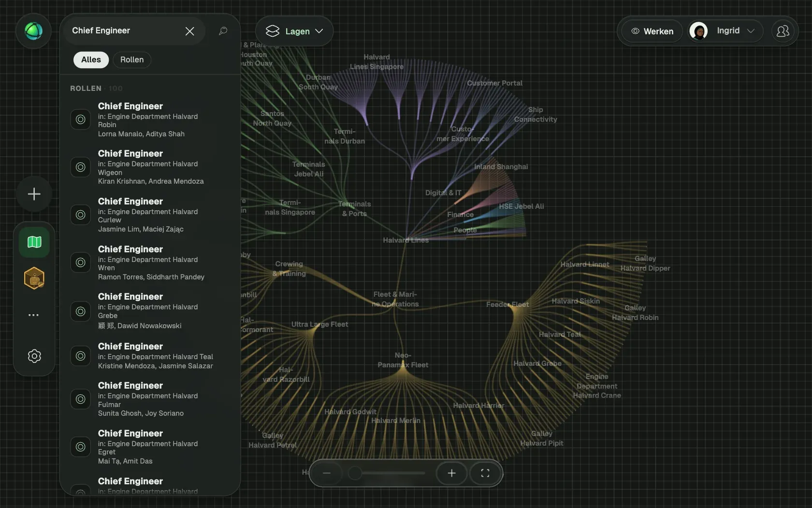Image resolution: width=812 pixels, height=508 pixels.
Task: Click role icon beside Dawid Nowakowski entry
Action: coord(81,311)
